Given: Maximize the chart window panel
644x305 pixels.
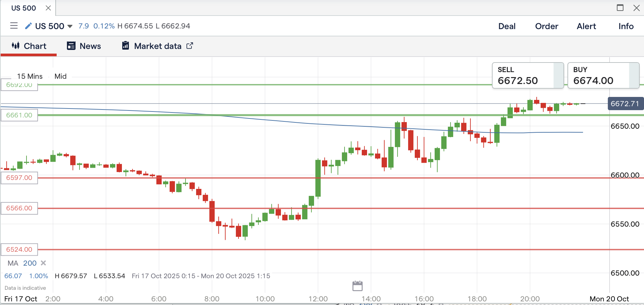Looking at the screenshot, I should pos(620,8).
